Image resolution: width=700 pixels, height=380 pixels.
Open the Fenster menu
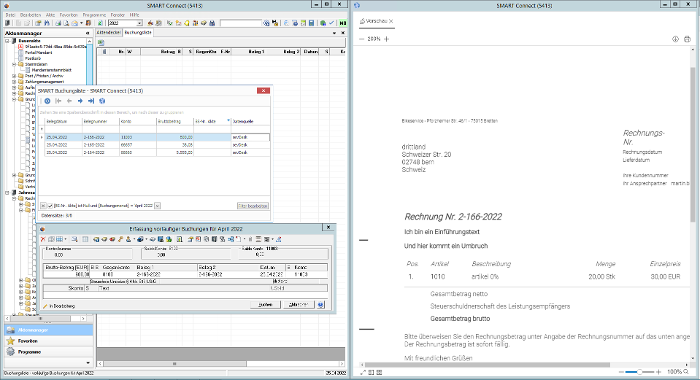(118, 15)
